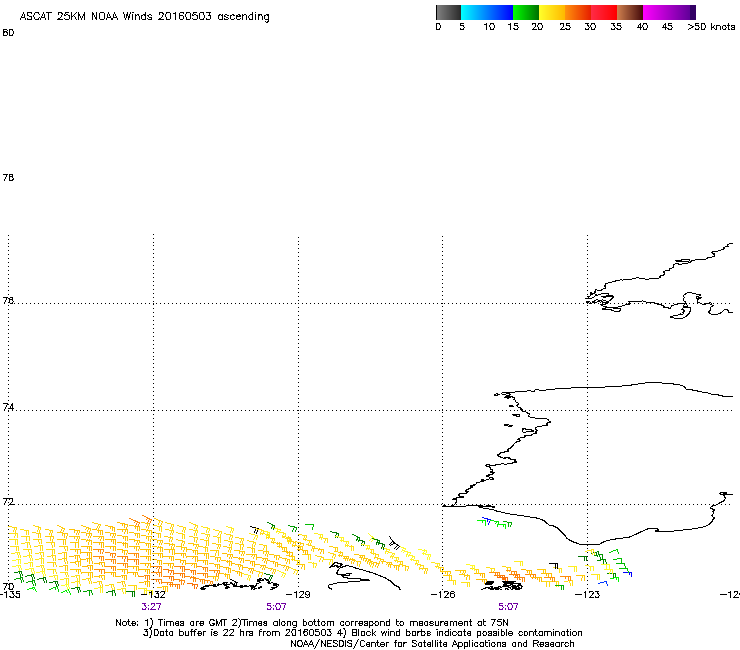Click the cyan-blue 5-15 knots legend swatch
Viewport: 740px width, 650px height.
tap(487, 12)
